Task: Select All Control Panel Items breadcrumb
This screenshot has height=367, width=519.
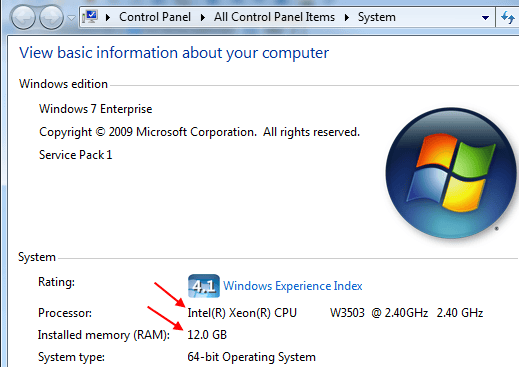Action: [x=274, y=17]
